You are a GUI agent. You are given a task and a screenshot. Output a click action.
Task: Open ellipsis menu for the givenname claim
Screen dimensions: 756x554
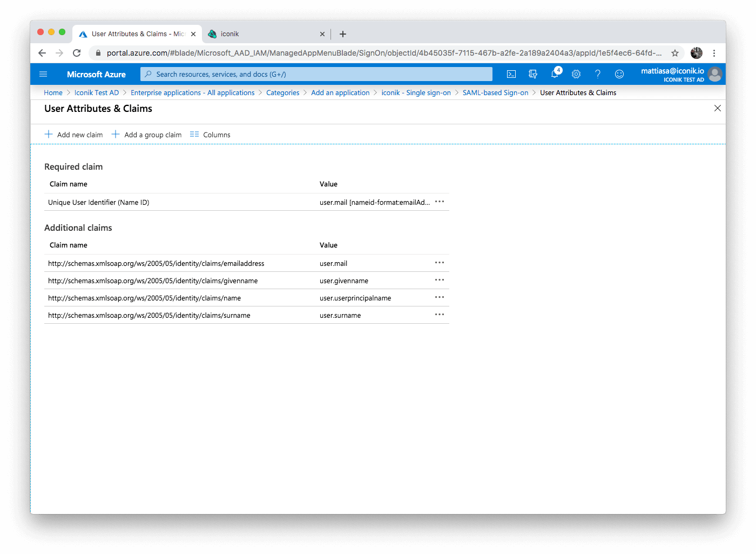tap(439, 280)
